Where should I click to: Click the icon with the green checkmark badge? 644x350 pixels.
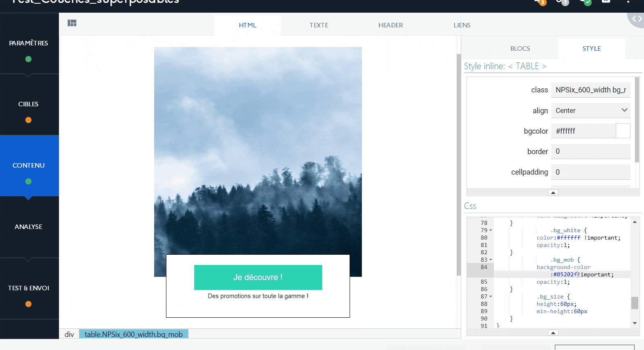tap(585, 2)
